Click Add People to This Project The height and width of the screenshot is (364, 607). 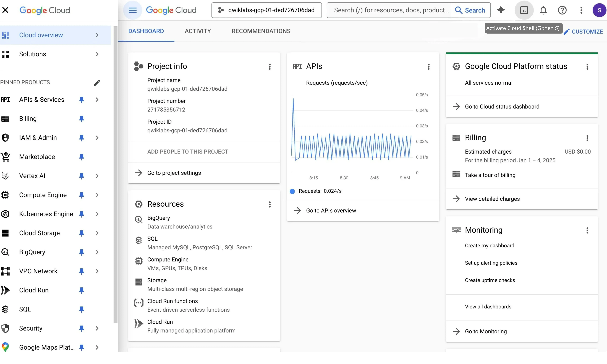187,152
